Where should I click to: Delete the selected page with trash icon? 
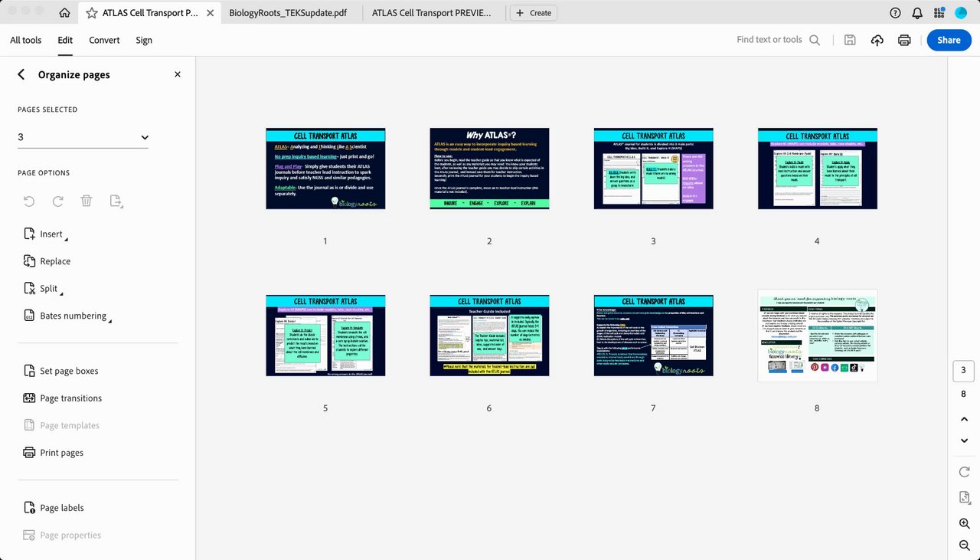tap(87, 201)
